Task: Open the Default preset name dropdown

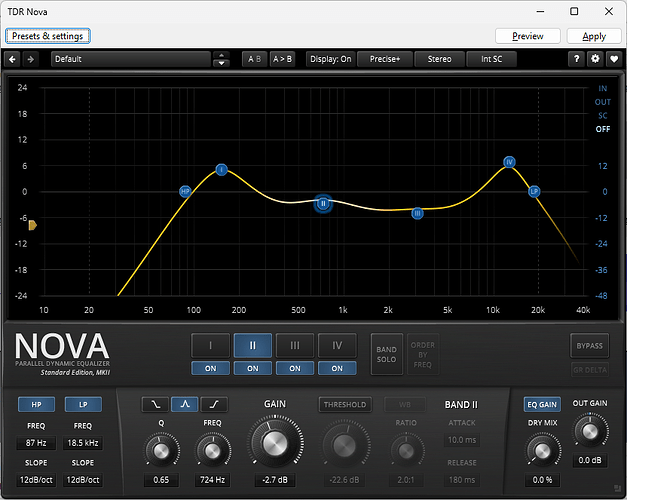Action: click(131, 59)
